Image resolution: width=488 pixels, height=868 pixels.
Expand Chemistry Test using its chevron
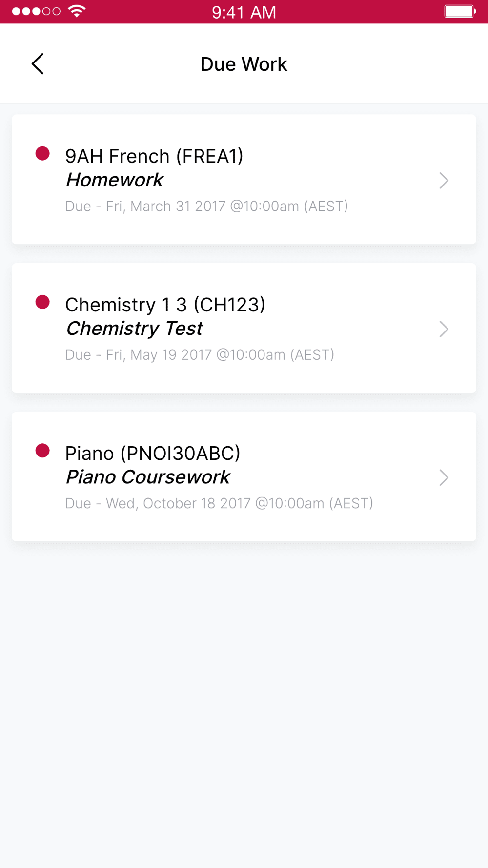point(444,329)
